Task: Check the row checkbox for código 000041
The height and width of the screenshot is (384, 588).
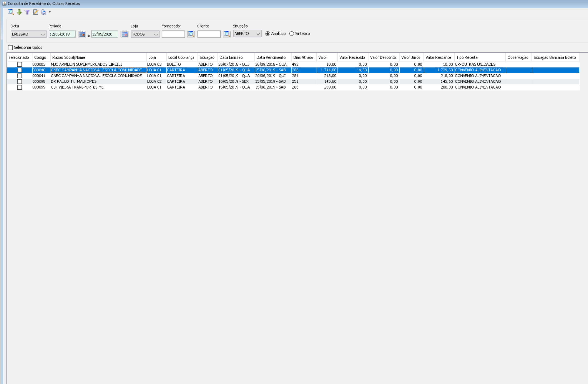Action: tap(20, 76)
